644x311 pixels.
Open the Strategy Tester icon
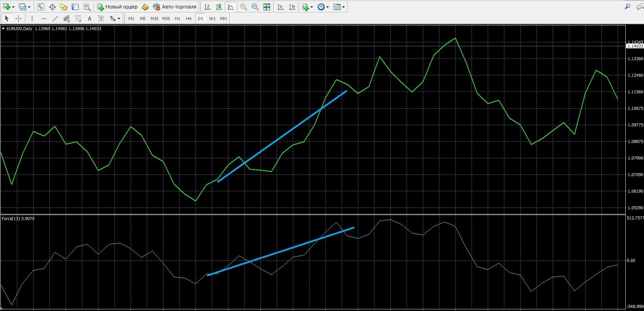coord(87,7)
